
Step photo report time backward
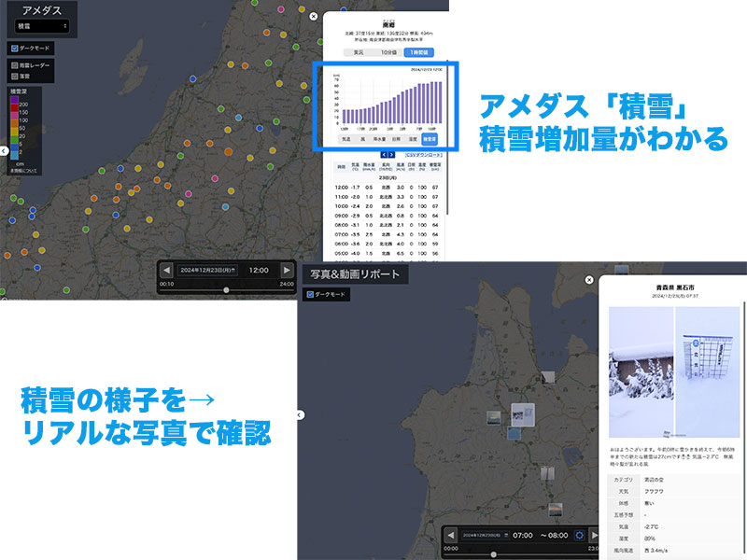point(451,535)
